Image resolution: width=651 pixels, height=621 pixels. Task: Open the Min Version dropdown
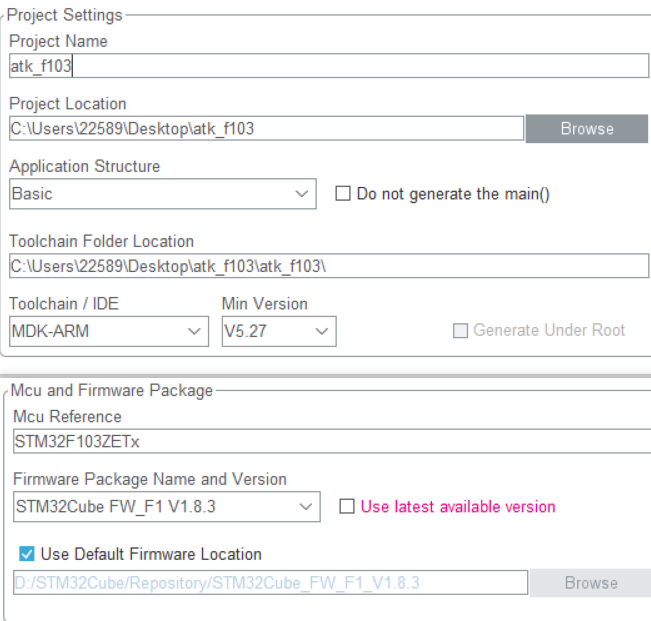click(279, 331)
